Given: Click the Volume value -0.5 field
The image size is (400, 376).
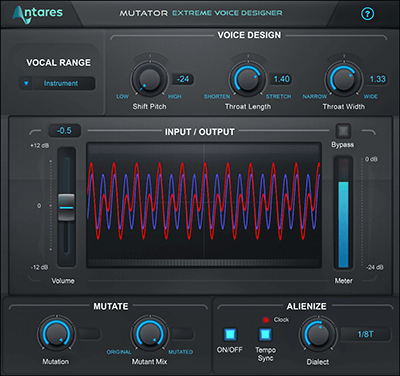Looking at the screenshot, I should tap(65, 131).
